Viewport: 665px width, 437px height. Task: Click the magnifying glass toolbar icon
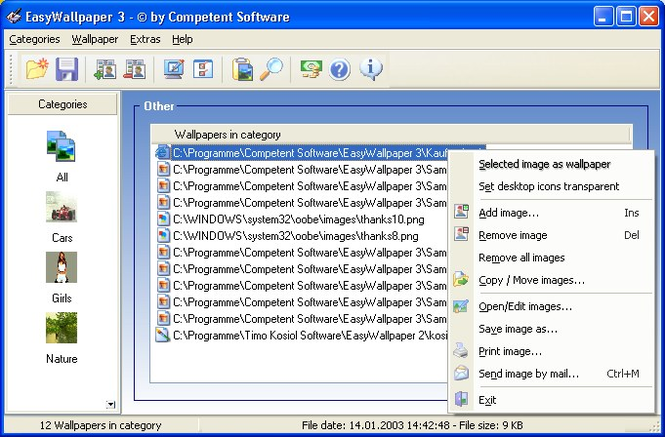point(271,69)
